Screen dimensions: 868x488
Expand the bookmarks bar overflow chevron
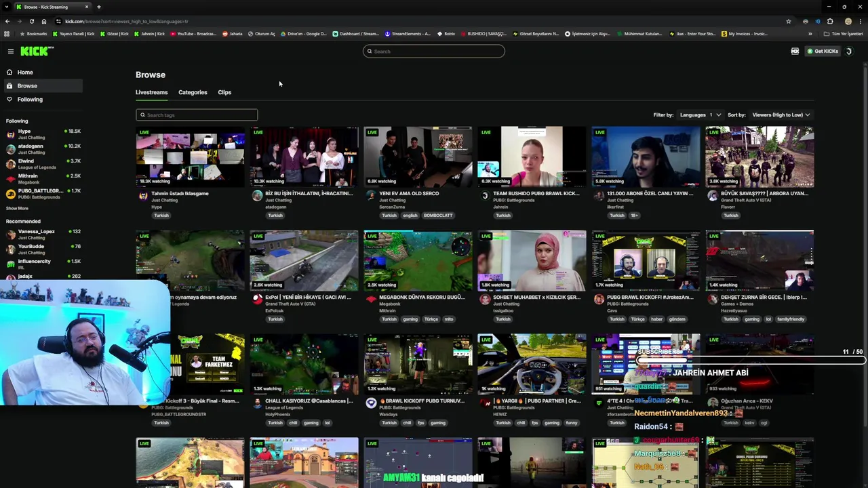coord(810,34)
